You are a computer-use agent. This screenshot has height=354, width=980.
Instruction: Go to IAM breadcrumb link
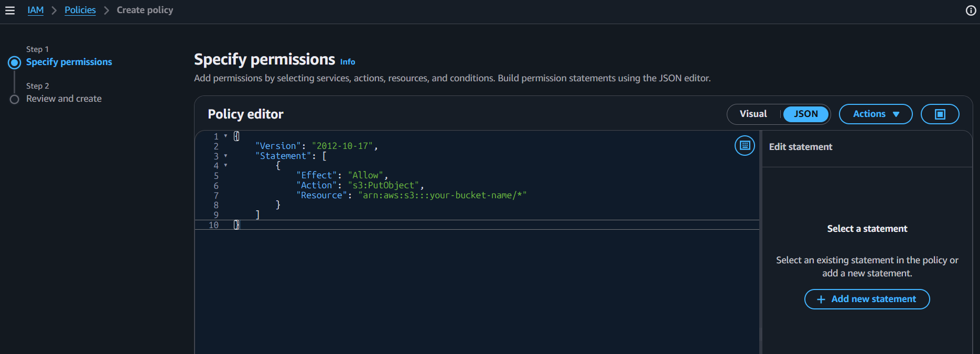[x=36, y=10]
